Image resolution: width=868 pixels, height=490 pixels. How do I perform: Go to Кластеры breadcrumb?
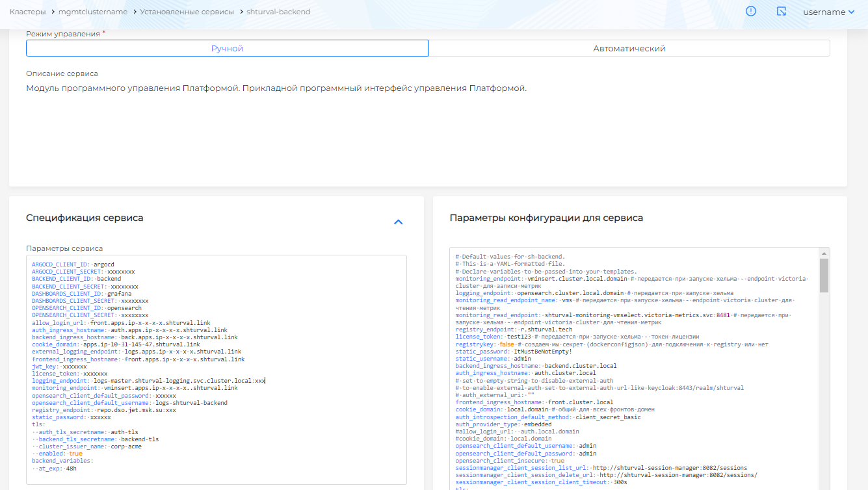[27, 12]
